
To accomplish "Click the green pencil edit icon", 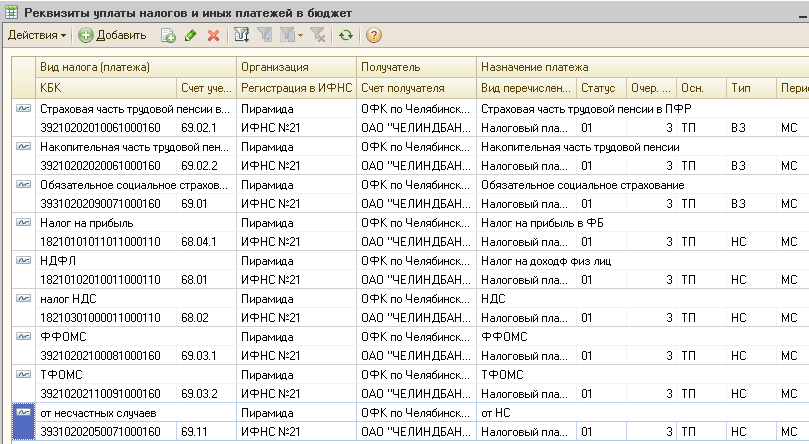I will click(191, 35).
